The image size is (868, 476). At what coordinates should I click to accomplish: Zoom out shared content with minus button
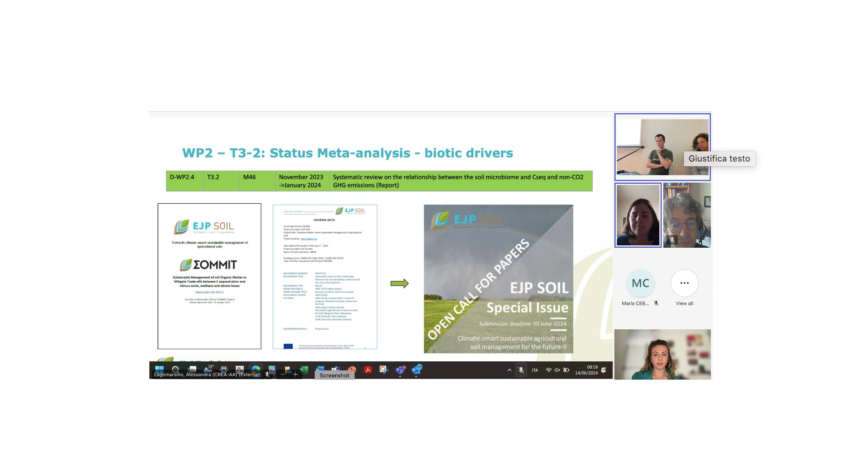click(283, 375)
